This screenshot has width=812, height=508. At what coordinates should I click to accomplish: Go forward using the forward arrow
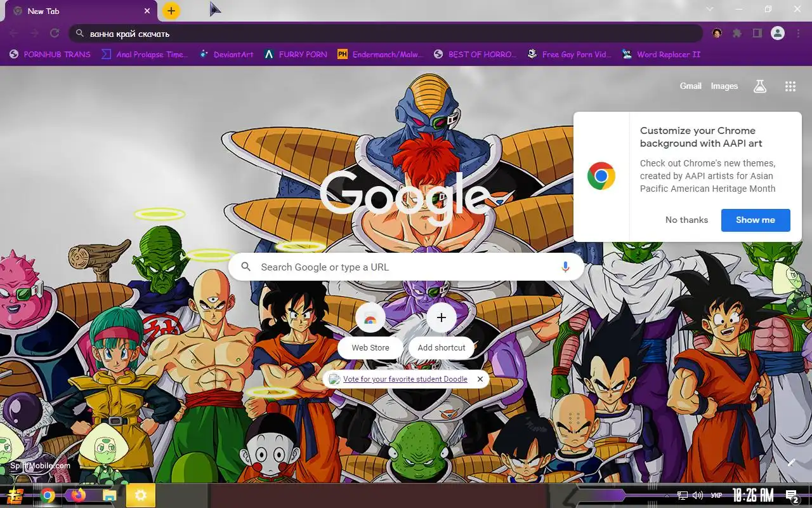click(x=34, y=33)
